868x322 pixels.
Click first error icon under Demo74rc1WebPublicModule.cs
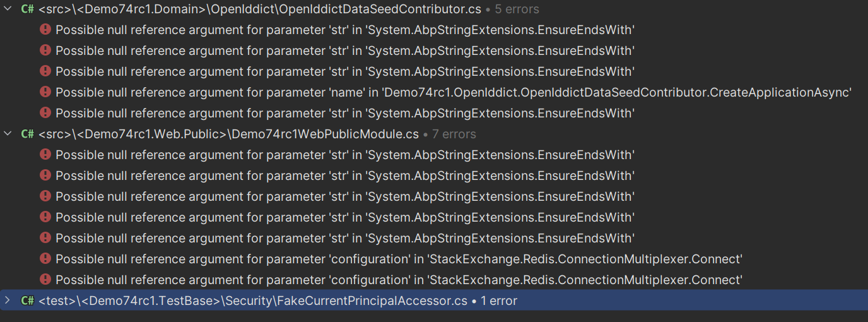point(45,155)
